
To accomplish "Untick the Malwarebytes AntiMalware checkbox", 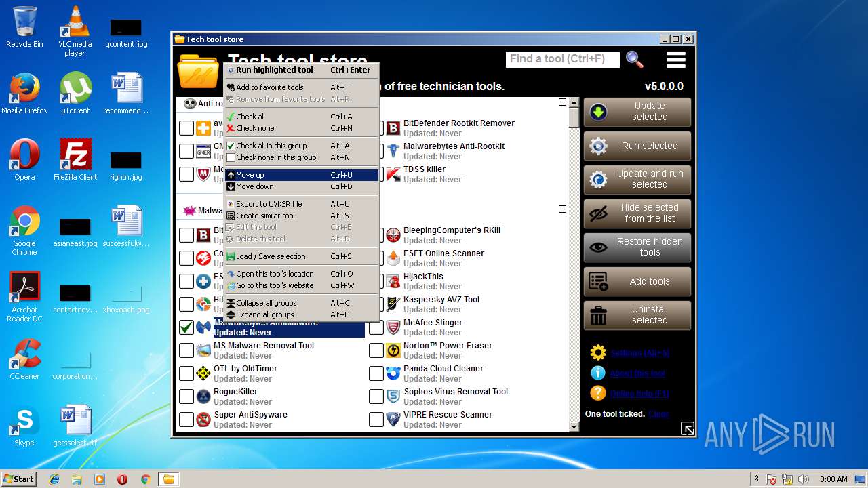I will [186, 327].
